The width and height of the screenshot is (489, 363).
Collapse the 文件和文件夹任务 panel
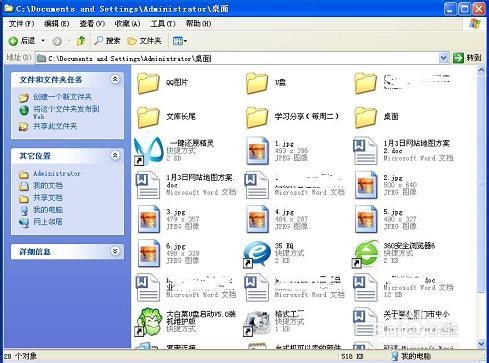[115, 79]
